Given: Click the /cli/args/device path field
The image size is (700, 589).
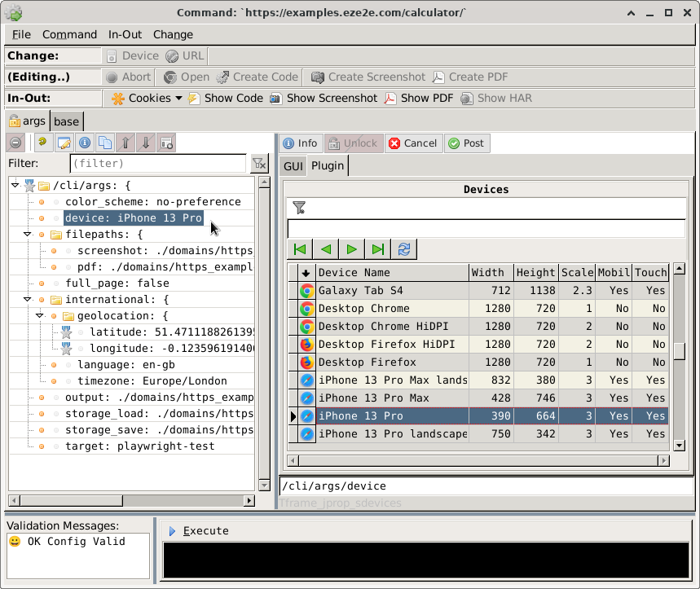Looking at the screenshot, I should tap(486, 486).
